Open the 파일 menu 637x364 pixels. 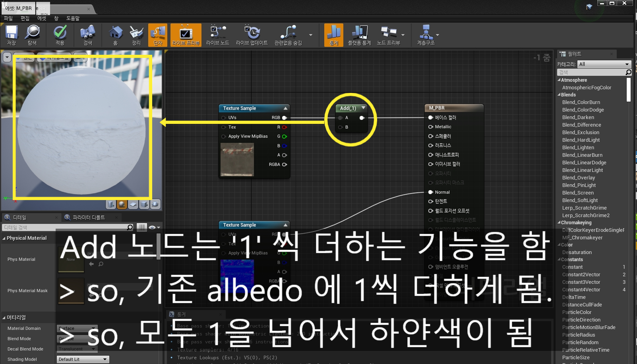pyautogui.click(x=8, y=18)
